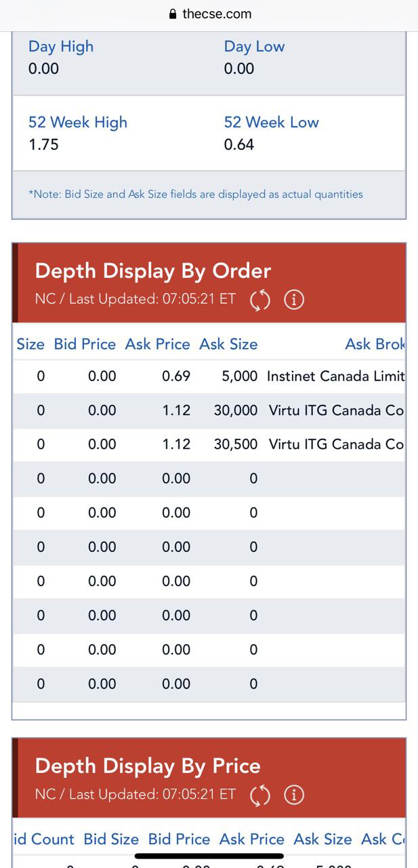The width and height of the screenshot is (418, 868).
Task: Refresh the Depth Display By Price table
Action: (260, 795)
